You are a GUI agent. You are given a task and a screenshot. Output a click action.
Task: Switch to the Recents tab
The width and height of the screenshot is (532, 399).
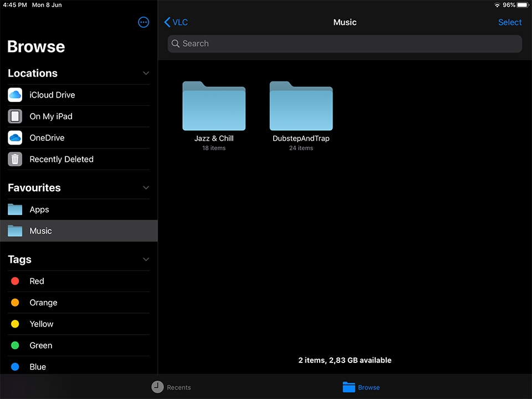[x=171, y=387]
